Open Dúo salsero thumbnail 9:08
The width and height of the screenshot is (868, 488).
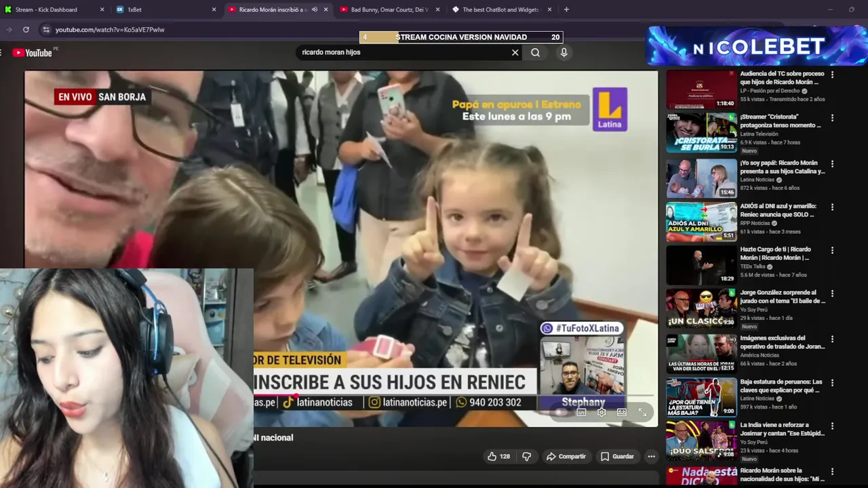701,441
